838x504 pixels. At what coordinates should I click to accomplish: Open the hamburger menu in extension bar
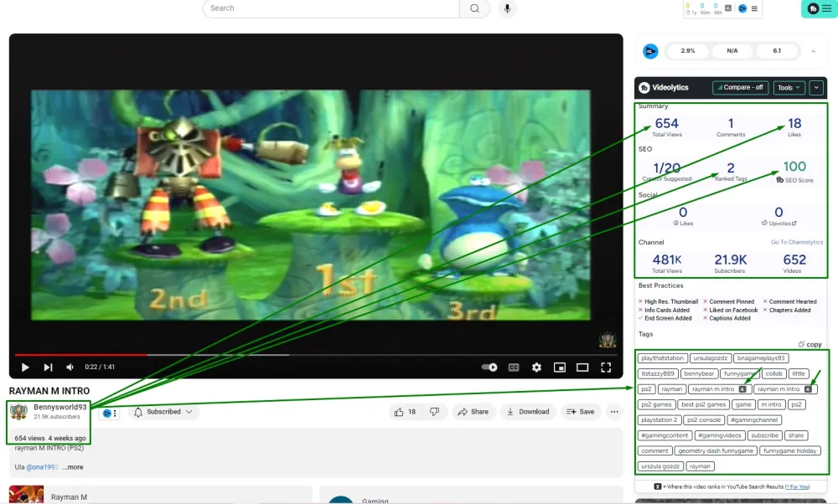tap(754, 8)
